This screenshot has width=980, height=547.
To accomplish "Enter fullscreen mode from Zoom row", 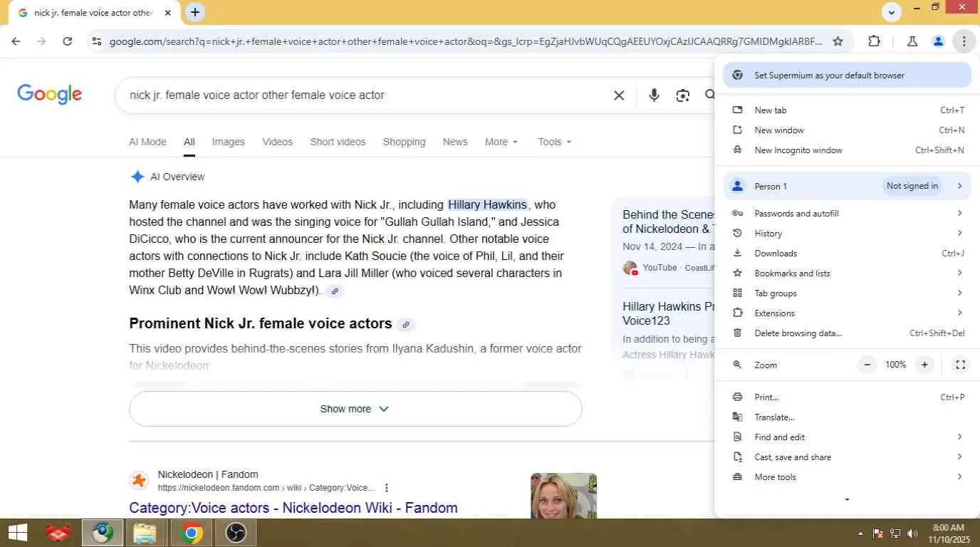I will [960, 365].
